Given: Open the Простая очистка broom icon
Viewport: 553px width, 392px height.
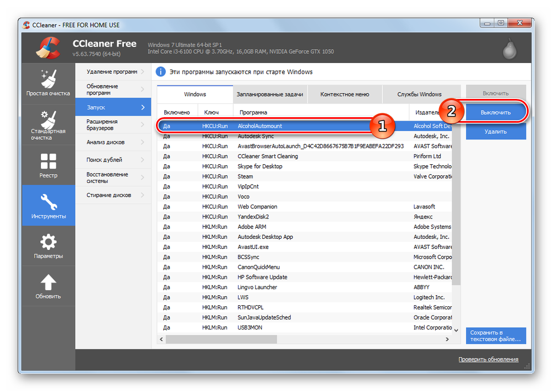Looking at the screenshot, I should [48, 79].
